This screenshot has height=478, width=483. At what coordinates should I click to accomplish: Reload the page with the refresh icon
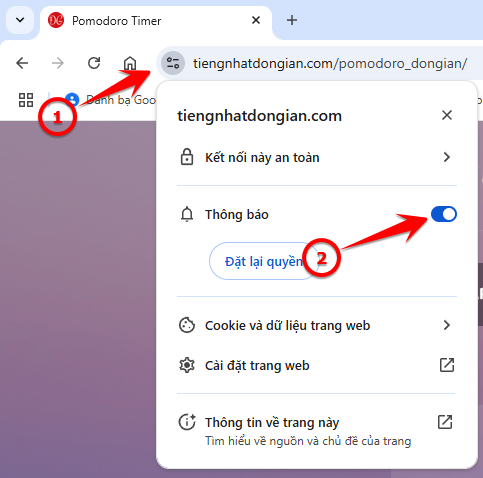click(94, 63)
